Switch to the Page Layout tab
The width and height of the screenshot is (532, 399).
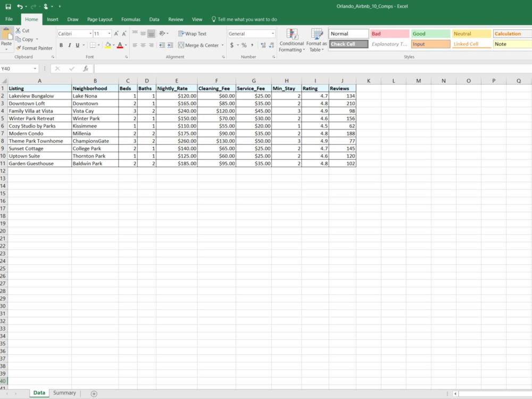[x=100, y=19]
